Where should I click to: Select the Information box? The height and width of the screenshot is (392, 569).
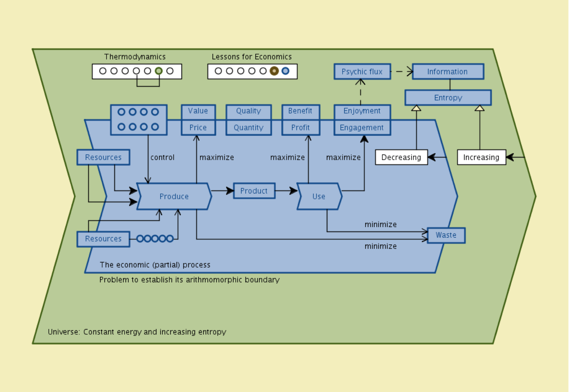coord(448,72)
